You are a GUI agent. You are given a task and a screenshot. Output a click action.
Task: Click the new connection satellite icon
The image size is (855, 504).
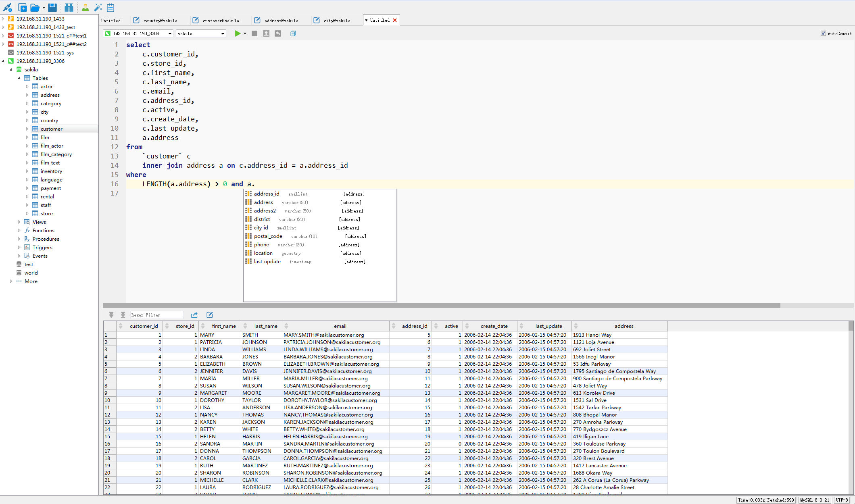(7, 7)
